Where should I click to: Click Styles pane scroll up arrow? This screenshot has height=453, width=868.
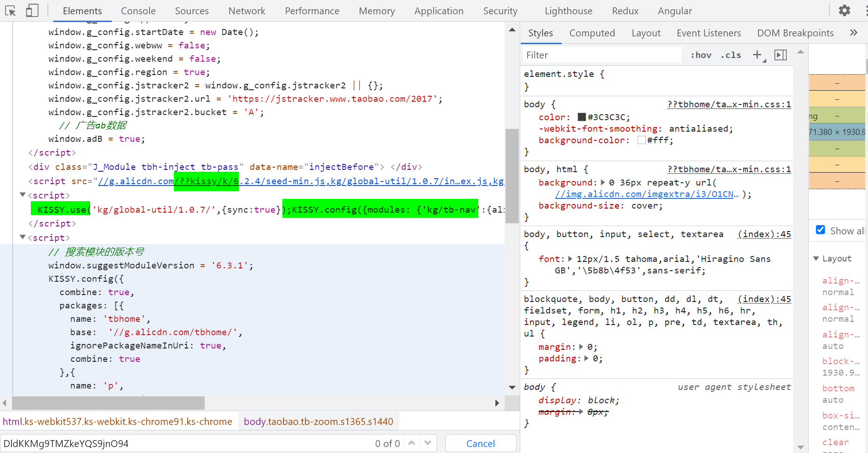[800, 52]
